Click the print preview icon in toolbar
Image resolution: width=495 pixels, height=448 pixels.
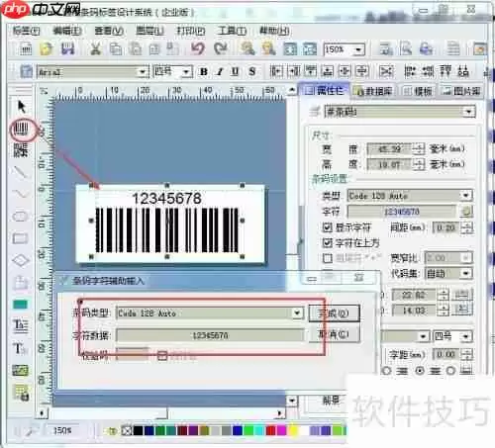pyautogui.click(x=406, y=49)
